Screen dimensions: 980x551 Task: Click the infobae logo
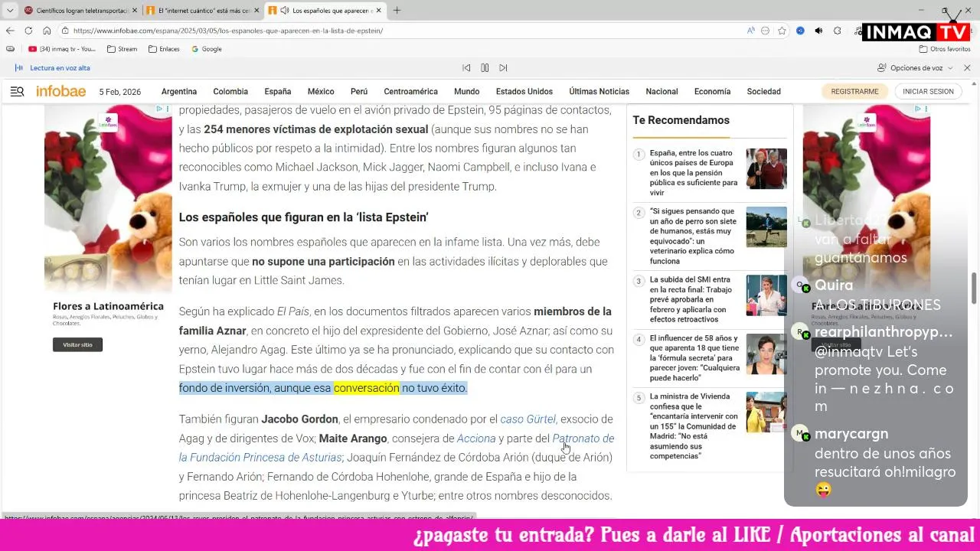[x=61, y=91]
